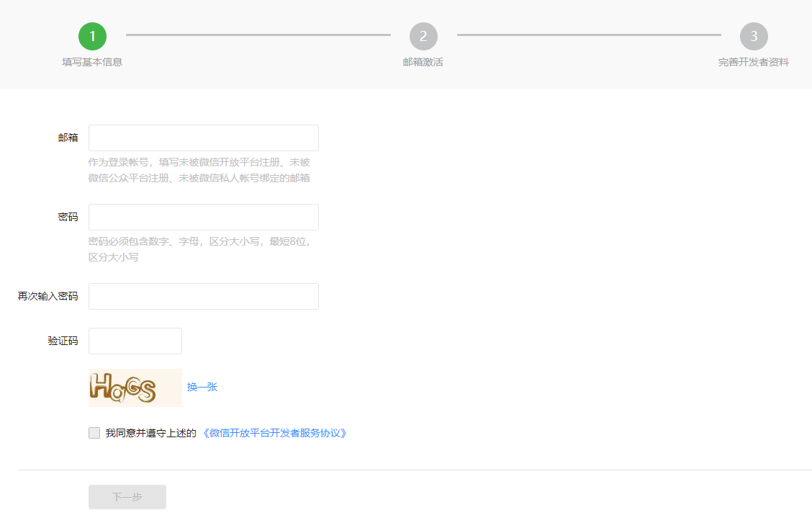Click the 验证码 field label
The image size is (812, 528).
(63, 341)
